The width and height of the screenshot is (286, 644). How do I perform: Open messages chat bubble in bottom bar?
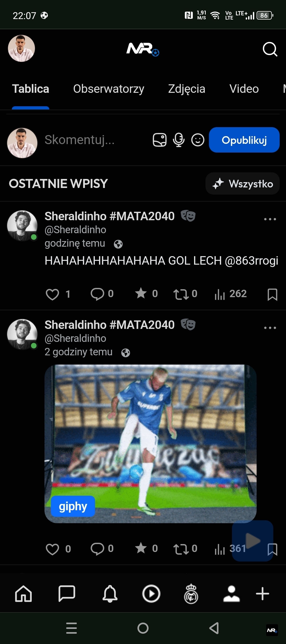[66, 594]
